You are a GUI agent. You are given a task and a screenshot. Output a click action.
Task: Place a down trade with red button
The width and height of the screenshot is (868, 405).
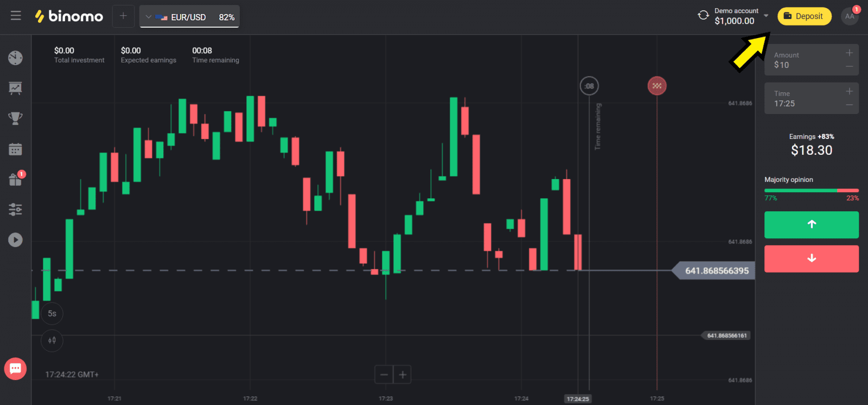pyautogui.click(x=811, y=258)
